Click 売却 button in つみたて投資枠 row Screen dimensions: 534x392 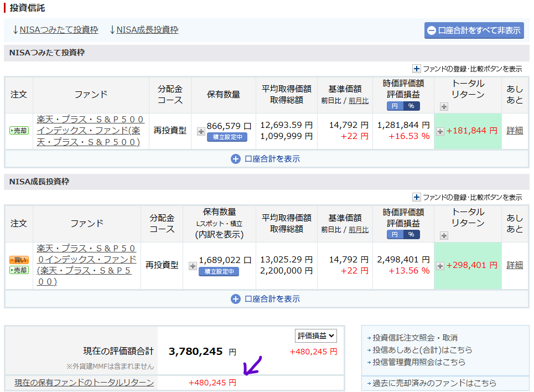pos(19,131)
